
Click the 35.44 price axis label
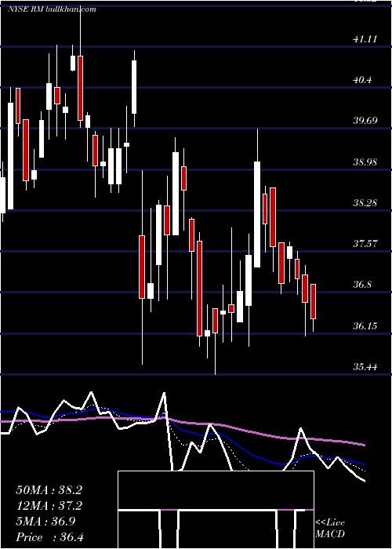click(365, 367)
